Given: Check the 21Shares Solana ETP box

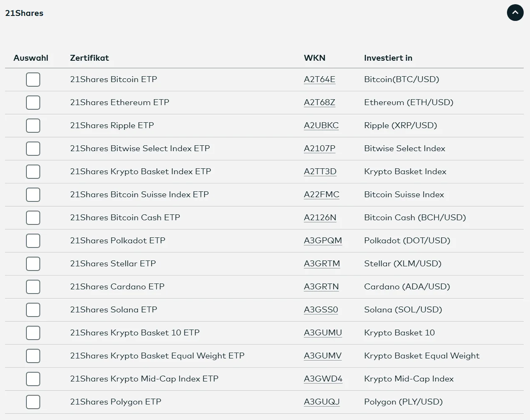Looking at the screenshot, I should (x=33, y=310).
